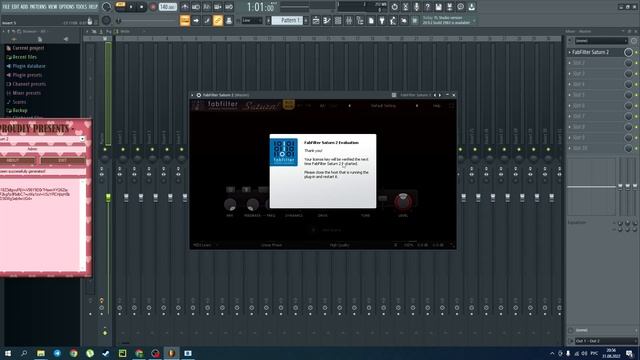This screenshot has height=360, width=640.
Task: Open the FILE menu
Action: [6, 7]
